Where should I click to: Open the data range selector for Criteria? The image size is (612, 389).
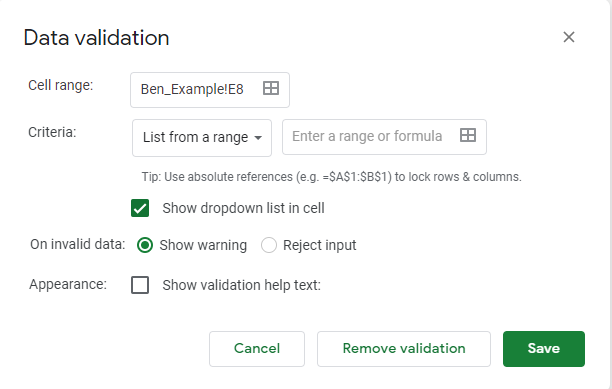pyautogui.click(x=468, y=135)
